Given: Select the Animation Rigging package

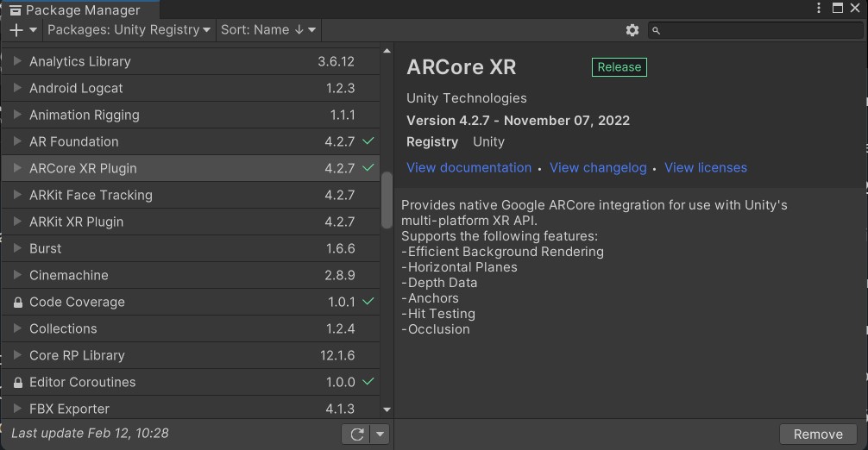Looking at the screenshot, I should [191, 115].
